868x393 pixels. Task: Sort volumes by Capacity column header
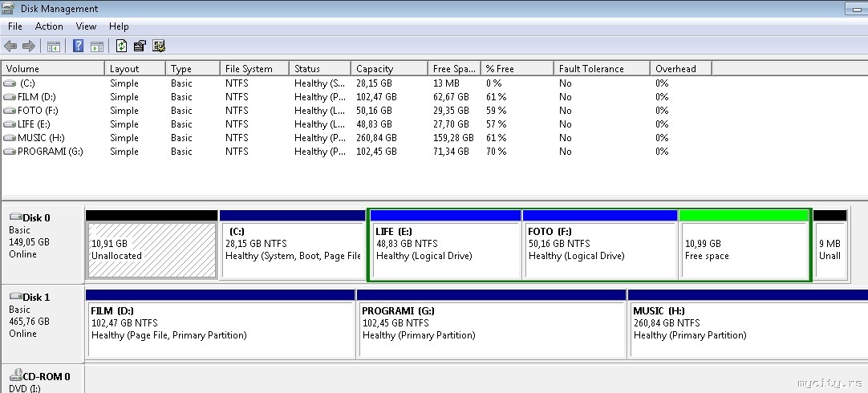point(388,69)
